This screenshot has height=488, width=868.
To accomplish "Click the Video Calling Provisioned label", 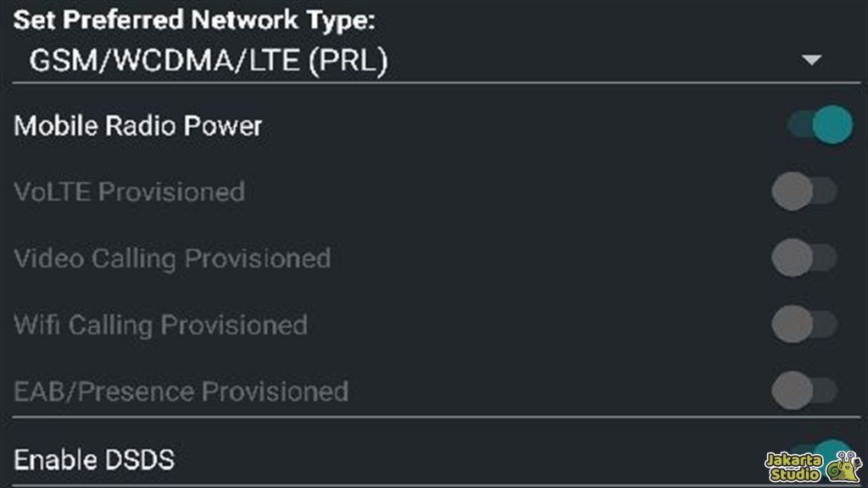I will [x=172, y=258].
